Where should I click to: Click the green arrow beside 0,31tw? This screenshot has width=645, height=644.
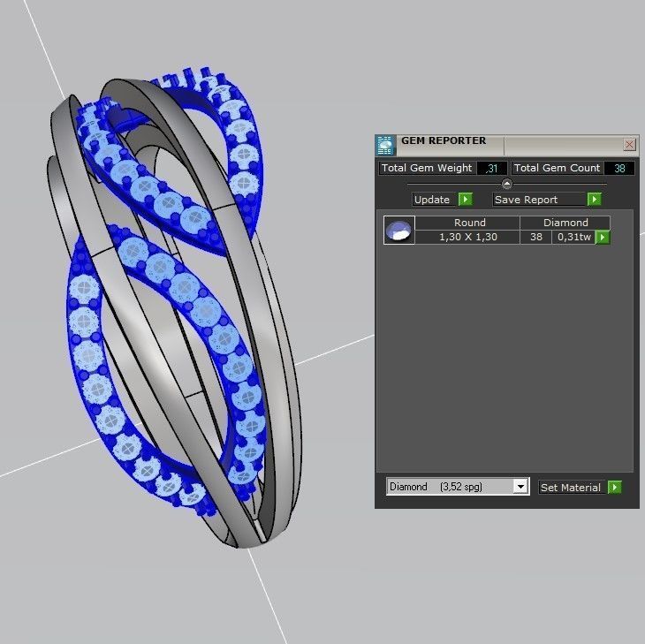pyautogui.click(x=603, y=237)
